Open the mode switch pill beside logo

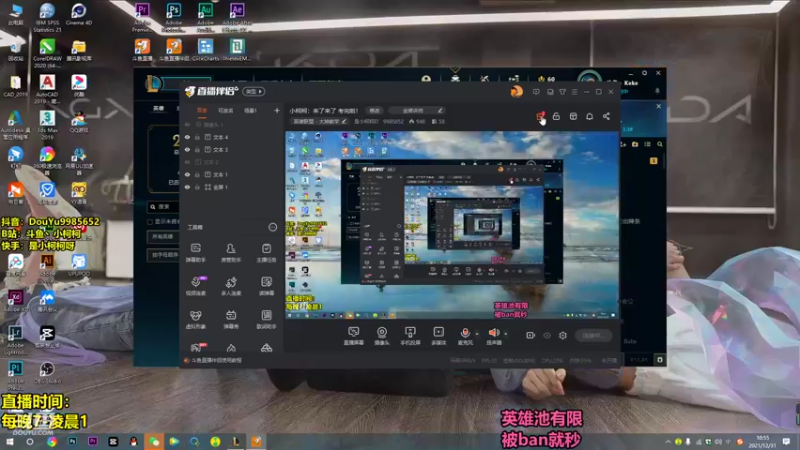(x=254, y=91)
